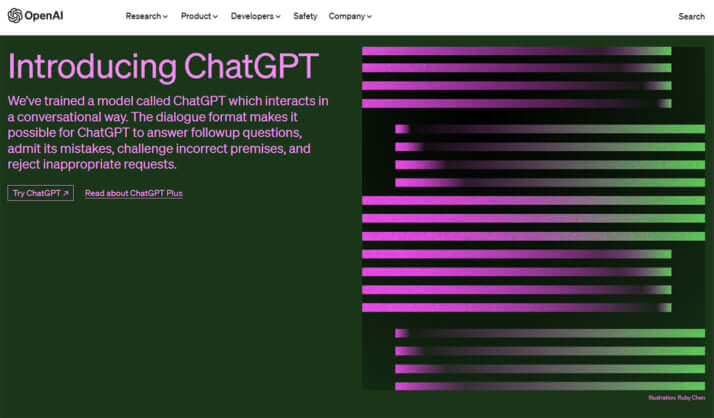Open the Read about ChatGPT Plus link
Image resolution: width=714 pixels, height=418 pixels.
click(133, 193)
